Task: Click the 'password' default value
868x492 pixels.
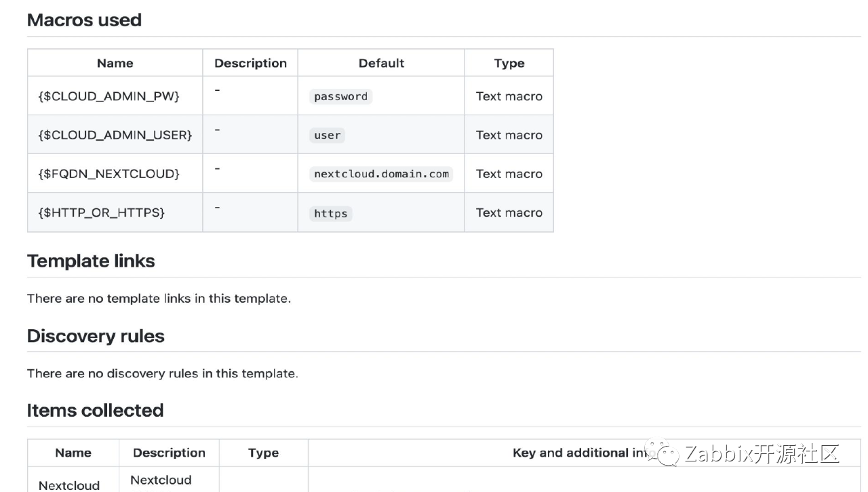Action: coord(340,96)
